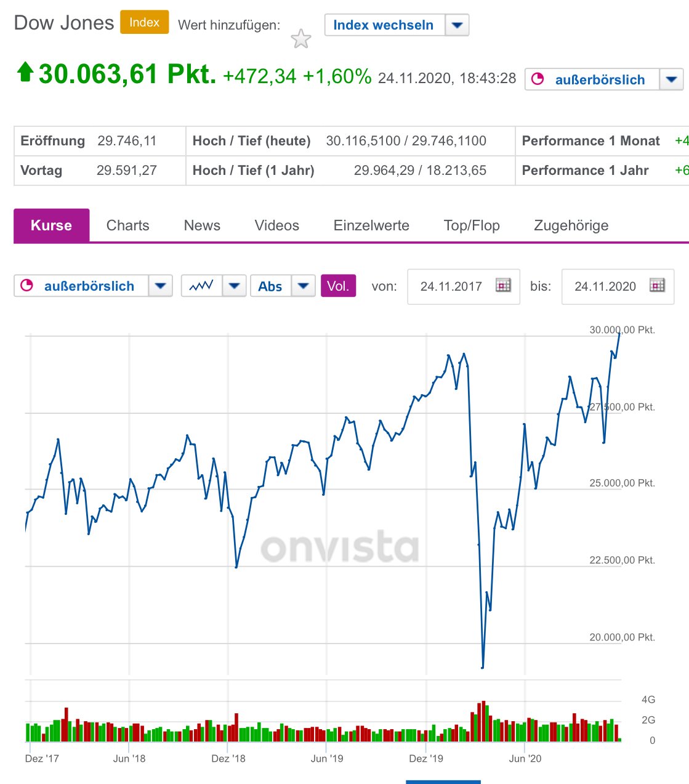Click the calendar icon beside the von date

(503, 286)
